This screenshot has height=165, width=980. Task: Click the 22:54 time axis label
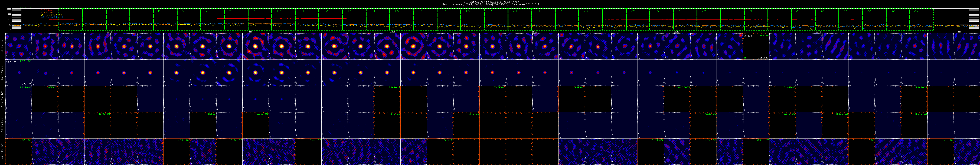point(960,32)
